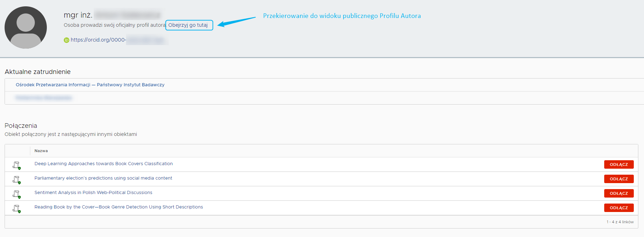Click the user profile avatar picture
The width and height of the screenshot is (644, 237).
click(x=26, y=27)
